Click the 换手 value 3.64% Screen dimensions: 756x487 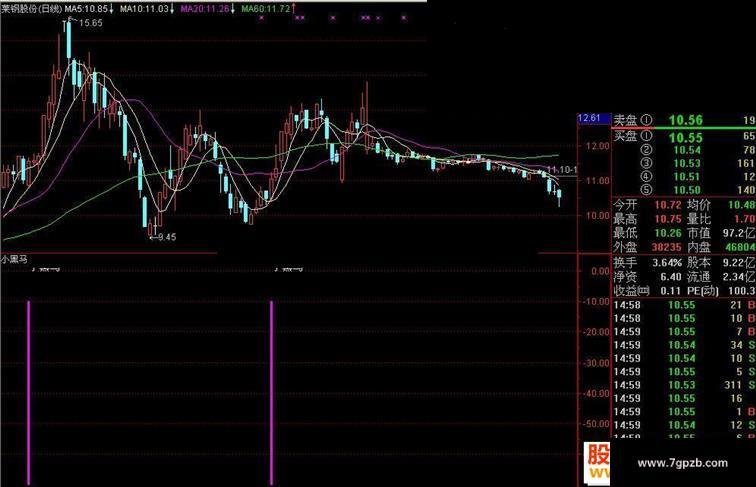pyautogui.click(x=667, y=263)
